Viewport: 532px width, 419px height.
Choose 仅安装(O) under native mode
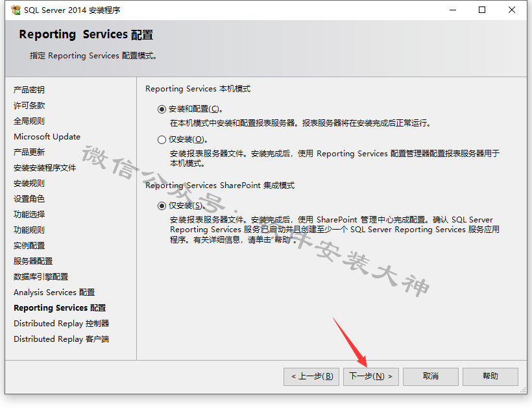(x=162, y=140)
